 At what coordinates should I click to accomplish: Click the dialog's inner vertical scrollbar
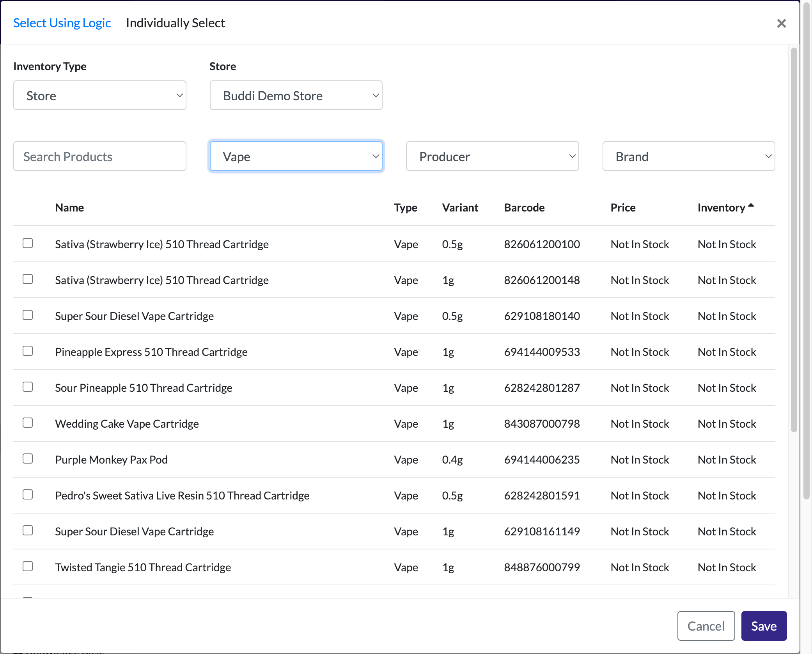click(x=794, y=240)
